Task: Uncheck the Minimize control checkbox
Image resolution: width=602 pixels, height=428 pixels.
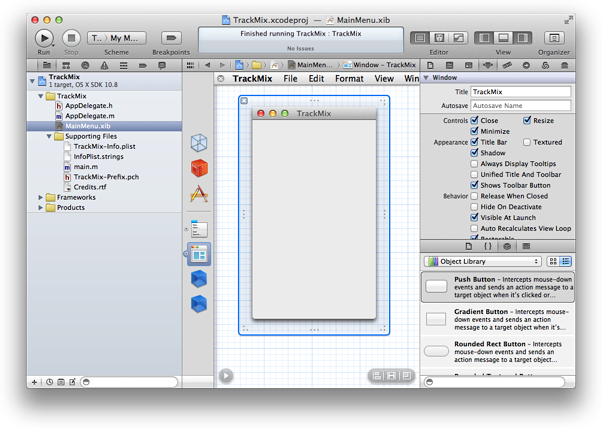Action: point(475,131)
